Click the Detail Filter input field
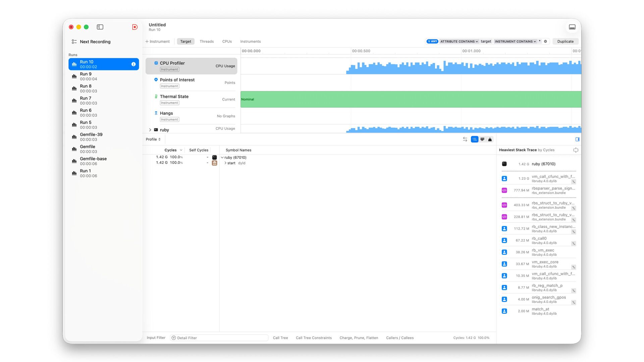 tap(220, 338)
